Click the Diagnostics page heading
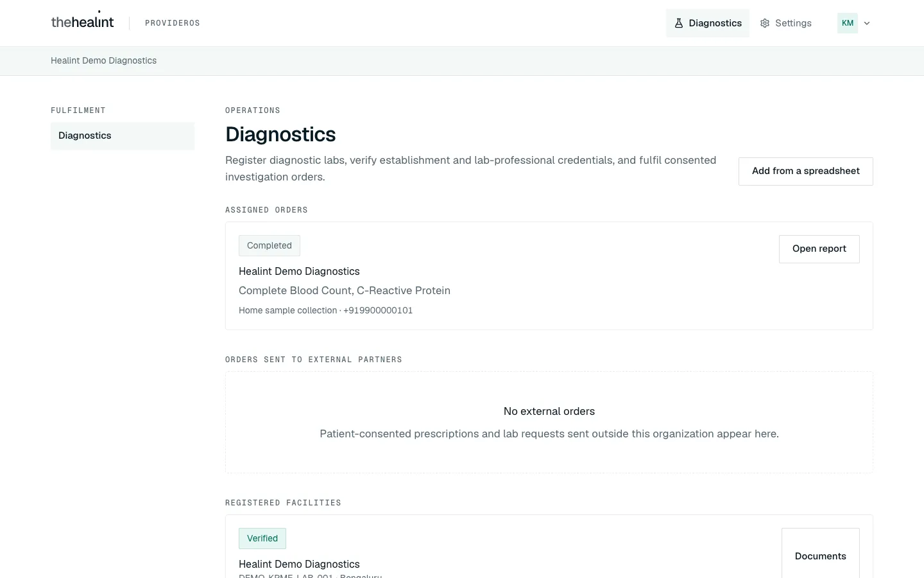This screenshot has height=578, width=924. point(280,134)
